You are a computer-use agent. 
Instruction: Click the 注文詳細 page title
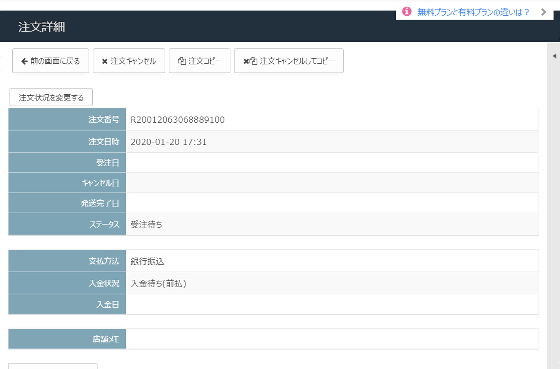[x=41, y=27]
